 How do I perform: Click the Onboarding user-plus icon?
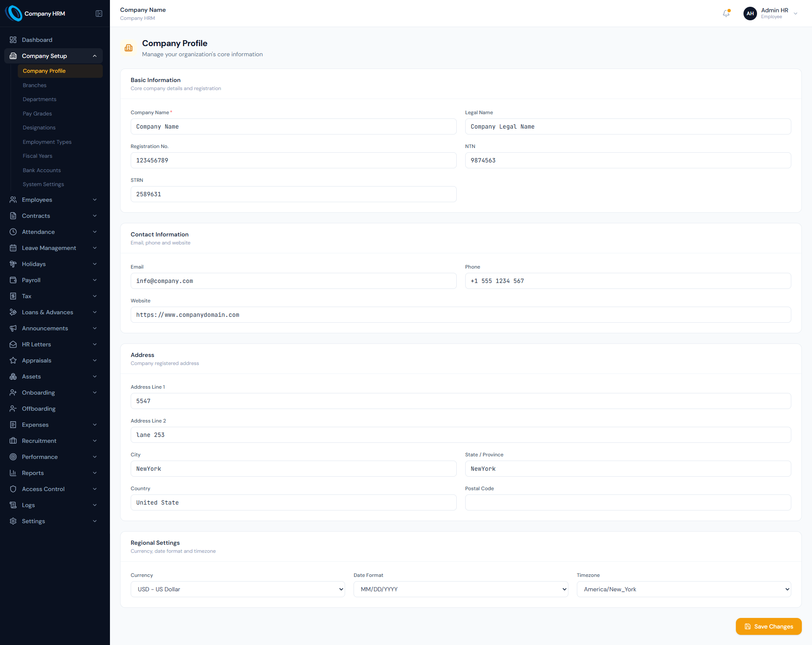13,392
